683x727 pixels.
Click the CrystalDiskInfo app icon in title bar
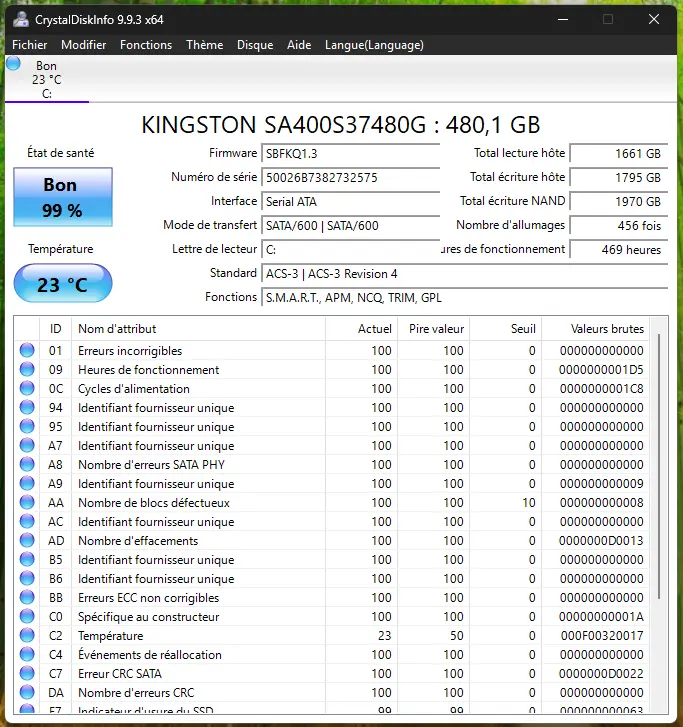tap(20, 19)
